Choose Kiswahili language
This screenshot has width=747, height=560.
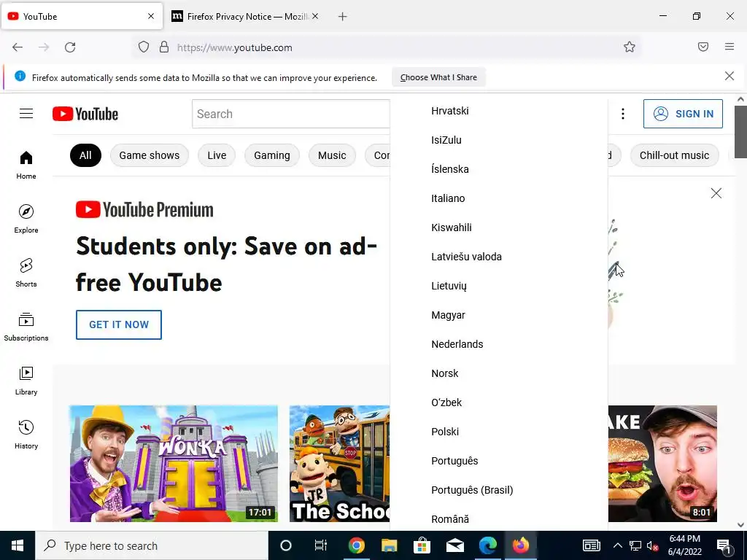499,227
